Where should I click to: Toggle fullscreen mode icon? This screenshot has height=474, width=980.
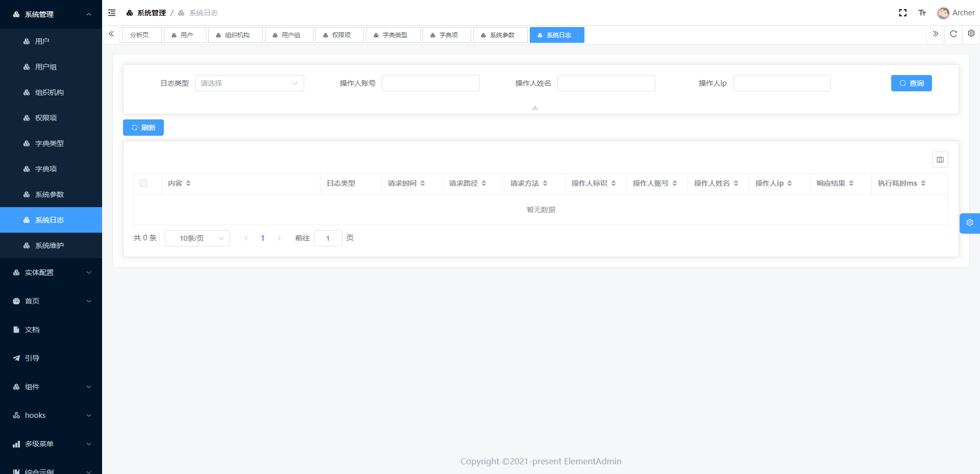(x=903, y=13)
